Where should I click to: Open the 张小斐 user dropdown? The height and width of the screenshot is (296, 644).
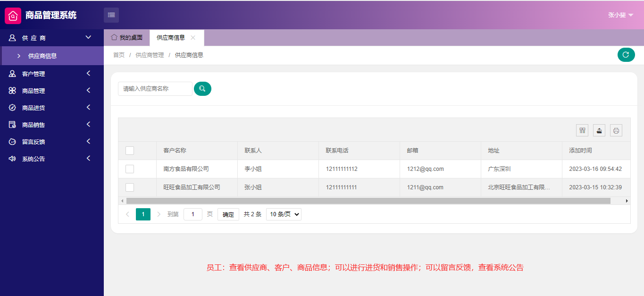pos(620,15)
